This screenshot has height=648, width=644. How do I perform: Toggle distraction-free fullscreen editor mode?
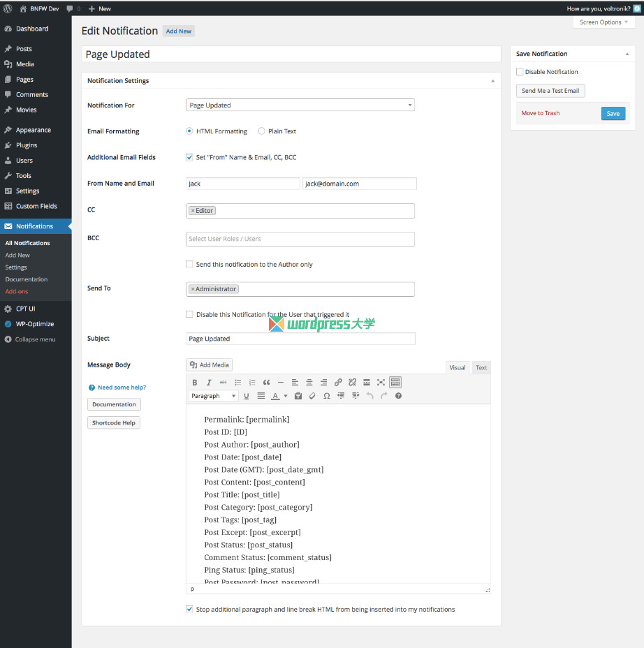point(381,383)
